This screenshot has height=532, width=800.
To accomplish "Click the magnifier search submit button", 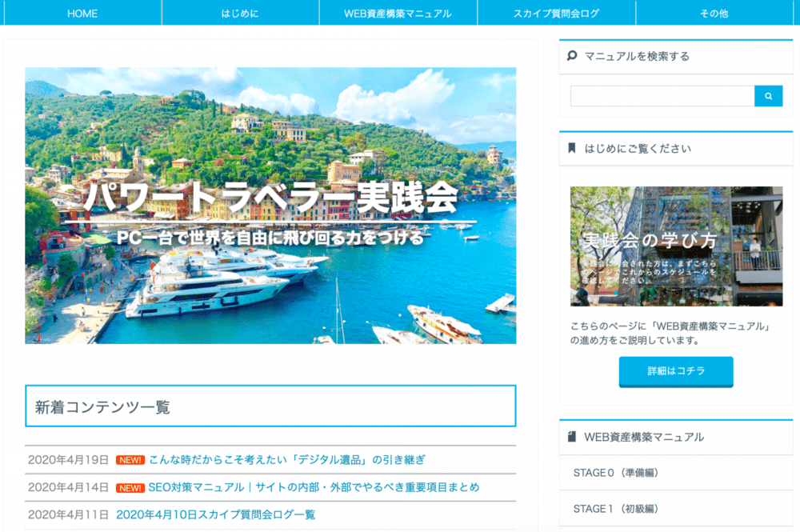I will [x=768, y=96].
